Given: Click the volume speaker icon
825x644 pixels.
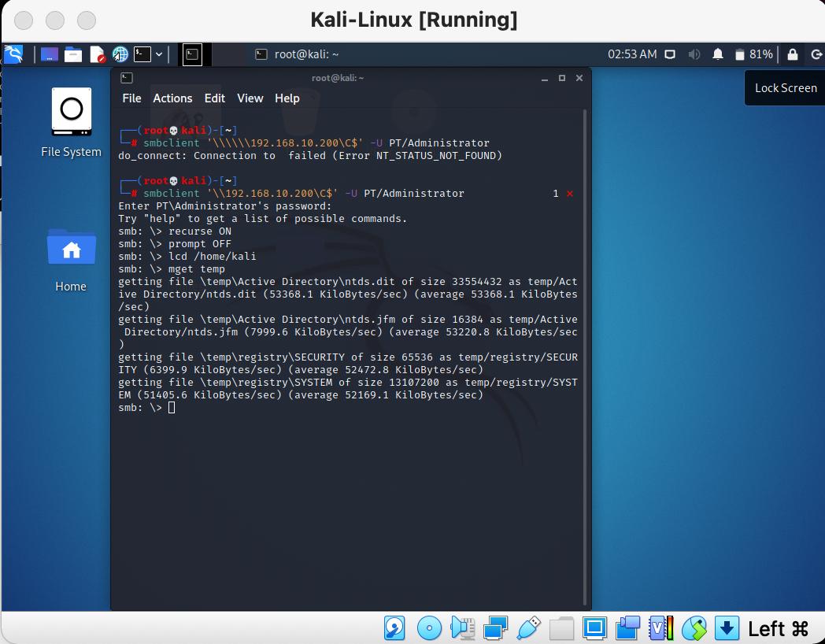Looking at the screenshot, I should click(694, 54).
